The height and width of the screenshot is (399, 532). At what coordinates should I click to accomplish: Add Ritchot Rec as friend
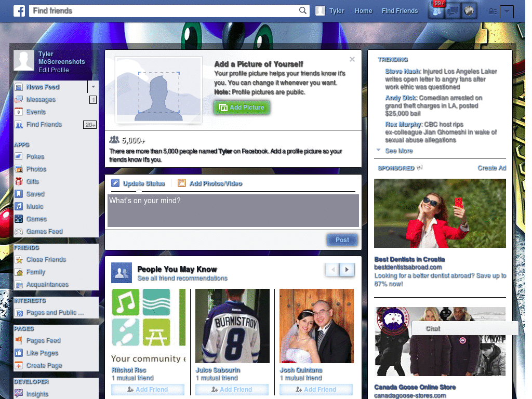pos(148,390)
